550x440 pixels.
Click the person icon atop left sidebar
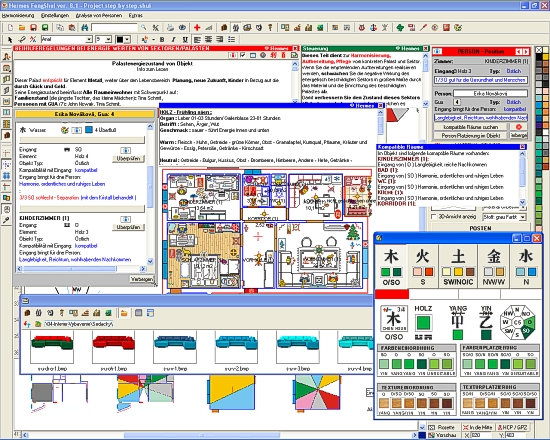6,56
